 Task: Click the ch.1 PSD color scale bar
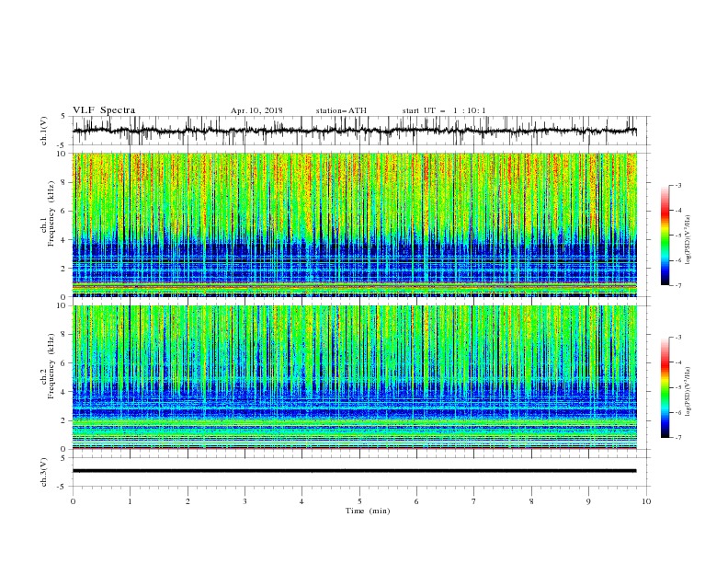pos(665,236)
